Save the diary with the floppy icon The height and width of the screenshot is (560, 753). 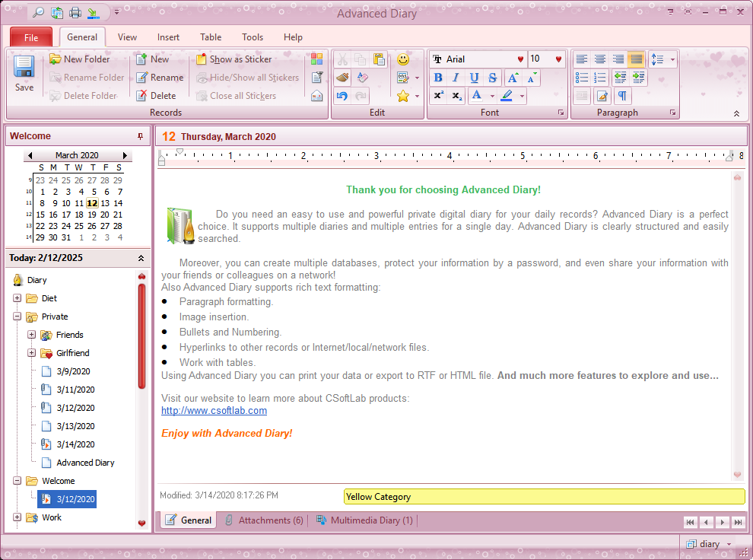24,73
